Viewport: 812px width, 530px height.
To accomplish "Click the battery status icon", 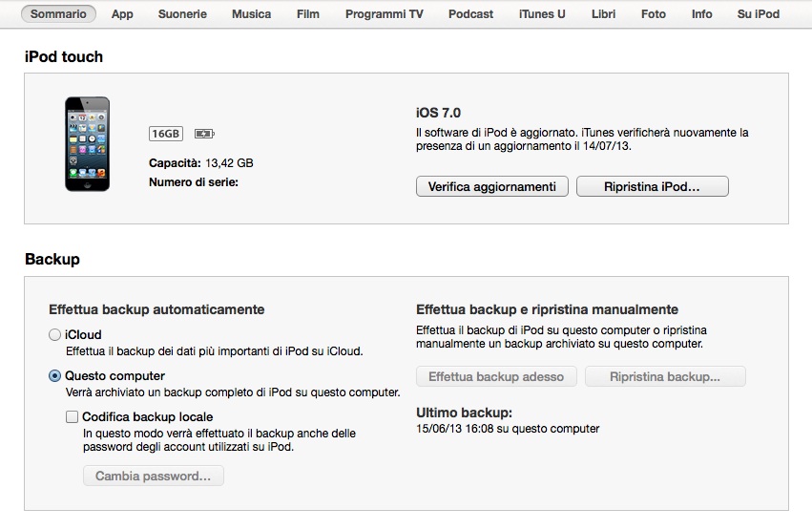I will (204, 133).
